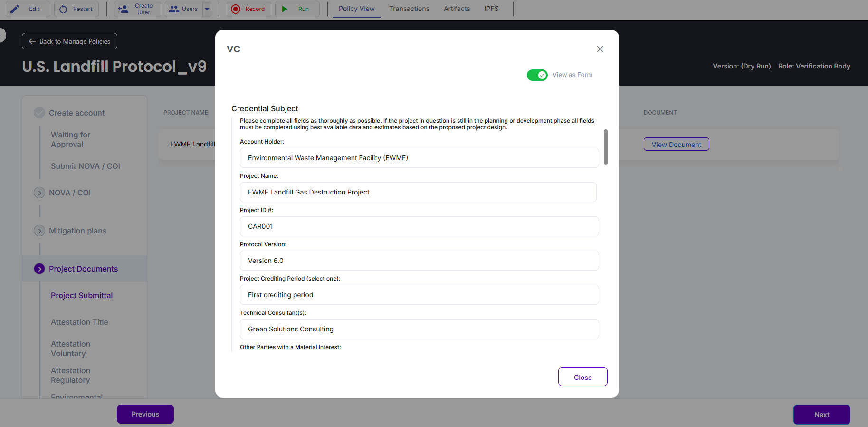Go back to Manage Policies

tap(69, 41)
